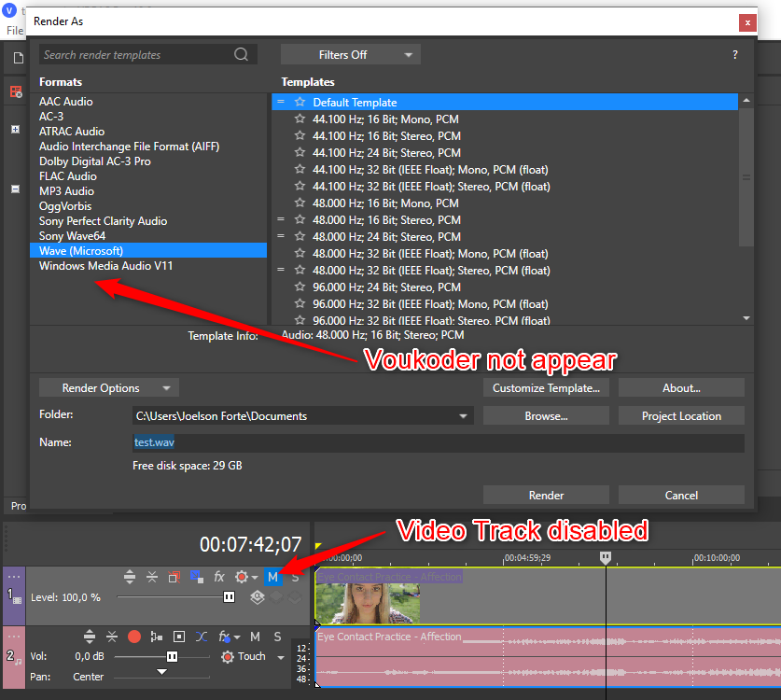
Task: Solo video track 1
Action: pyautogui.click(x=295, y=577)
